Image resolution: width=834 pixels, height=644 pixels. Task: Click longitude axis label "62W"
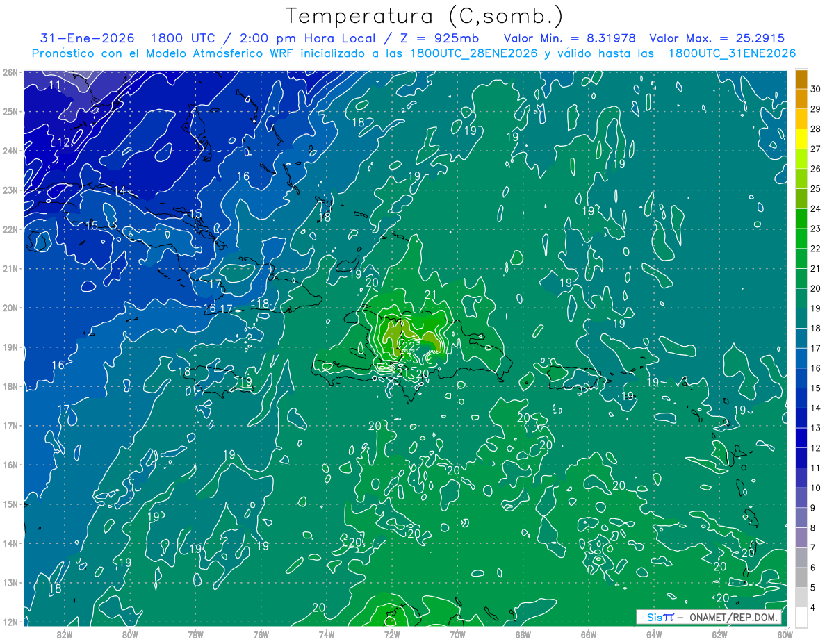tap(719, 634)
